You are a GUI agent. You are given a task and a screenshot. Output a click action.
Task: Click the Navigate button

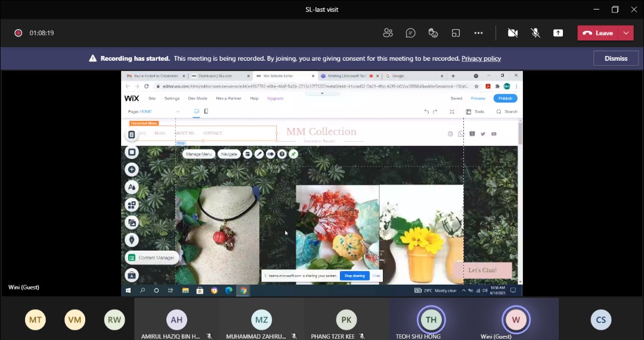coord(229,154)
